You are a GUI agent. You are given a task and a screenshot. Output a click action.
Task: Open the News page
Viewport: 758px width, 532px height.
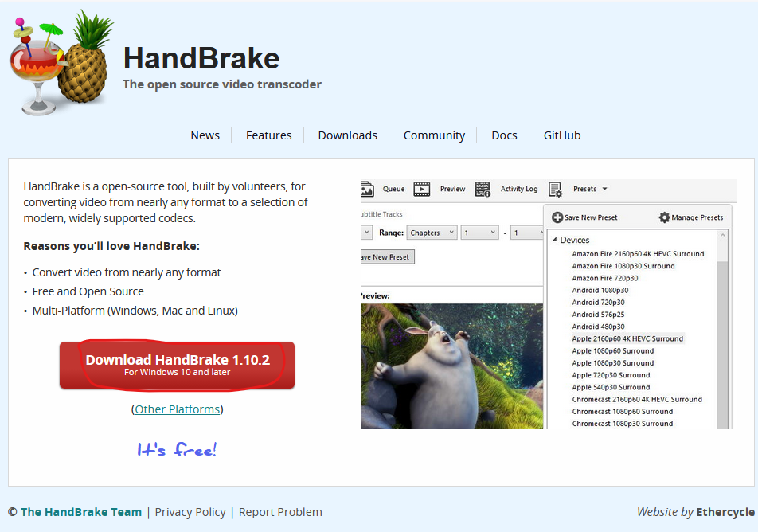205,135
